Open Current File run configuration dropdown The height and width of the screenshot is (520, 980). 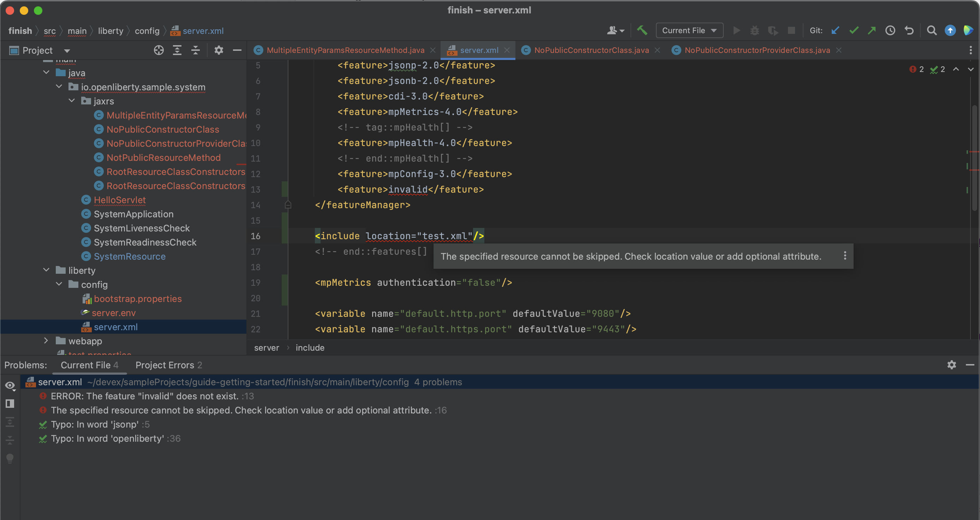click(689, 30)
